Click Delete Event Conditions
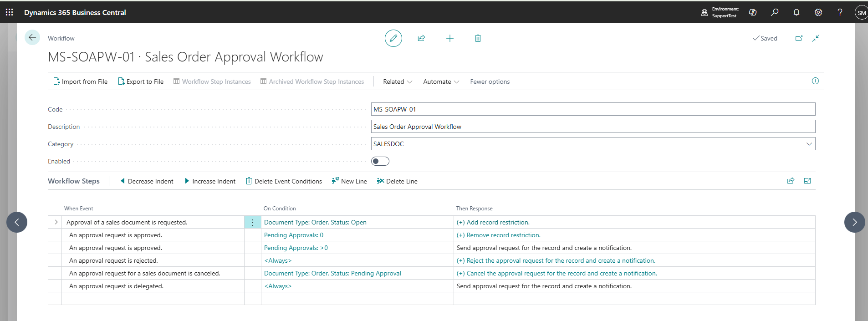 (284, 181)
